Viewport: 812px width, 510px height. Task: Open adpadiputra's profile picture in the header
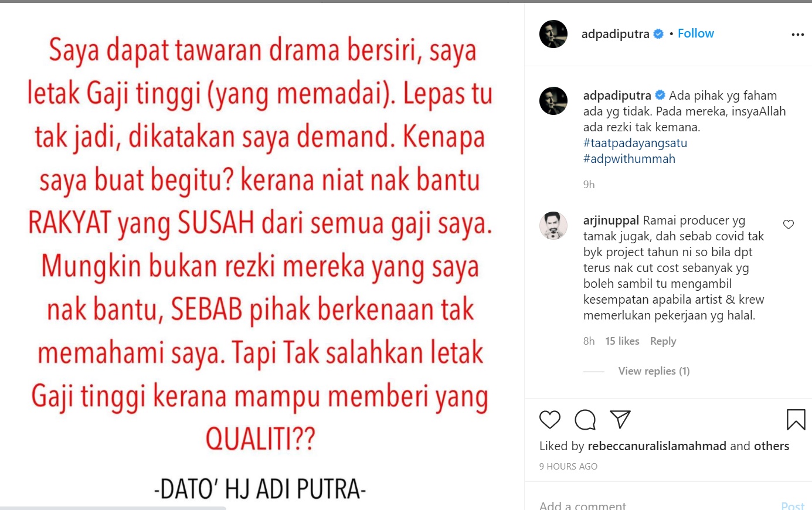coord(553,34)
